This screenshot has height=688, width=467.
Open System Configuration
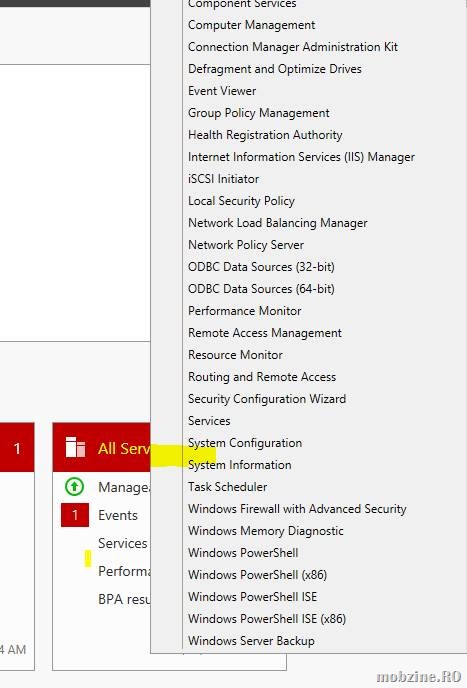[x=245, y=443]
